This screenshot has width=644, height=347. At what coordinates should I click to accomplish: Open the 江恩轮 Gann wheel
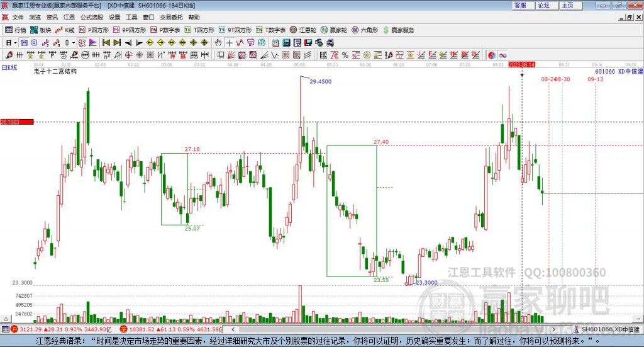[x=303, y=30]
